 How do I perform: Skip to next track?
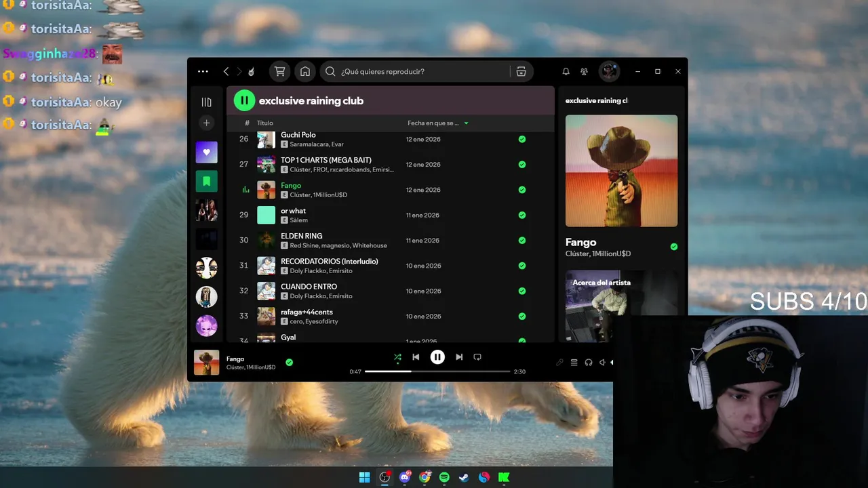coord(459,357)
